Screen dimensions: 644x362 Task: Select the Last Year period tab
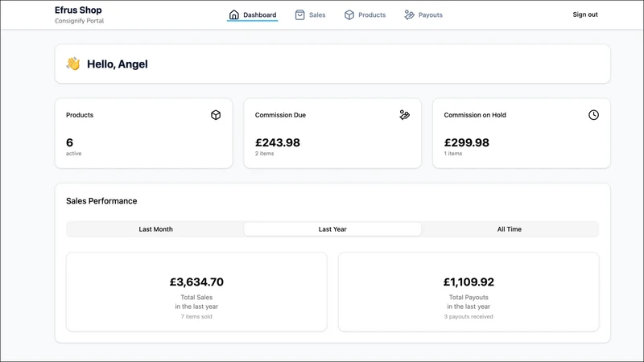(x=332, y=229)
